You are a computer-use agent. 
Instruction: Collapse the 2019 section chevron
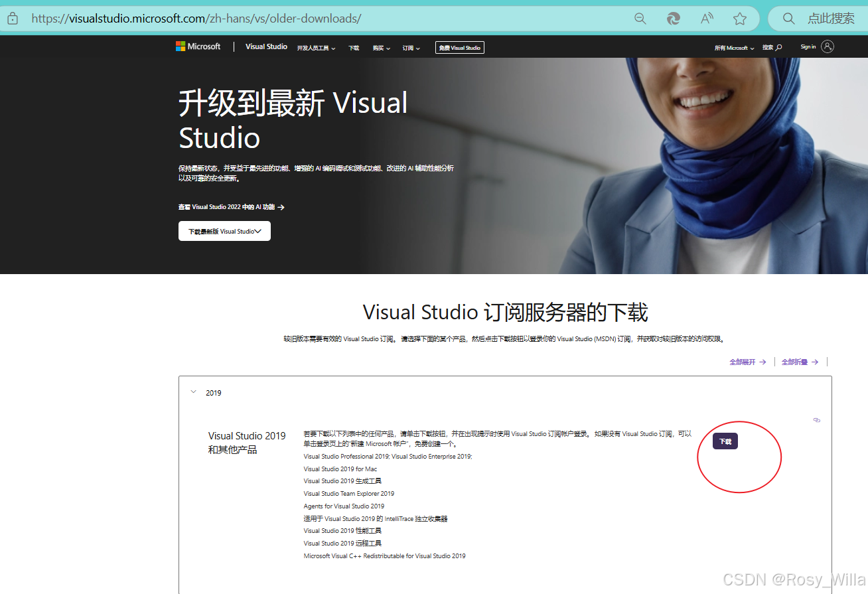coord(194,392)
